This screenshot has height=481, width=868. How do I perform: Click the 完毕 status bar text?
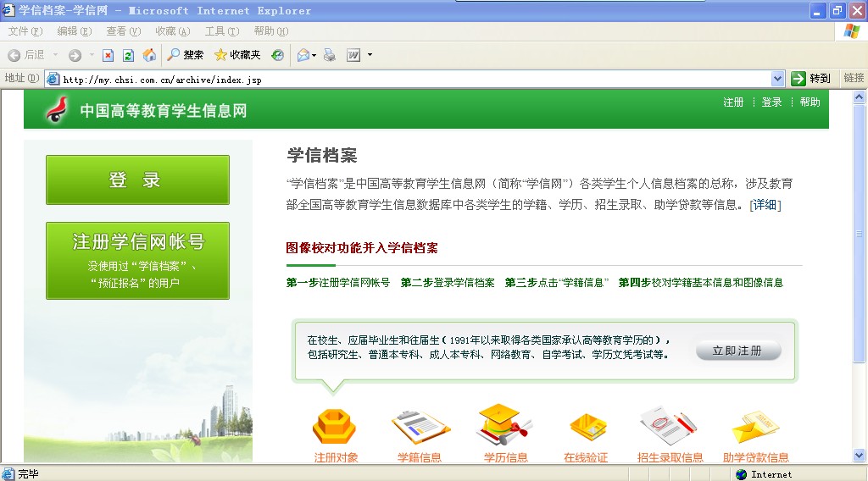(28, 474)
